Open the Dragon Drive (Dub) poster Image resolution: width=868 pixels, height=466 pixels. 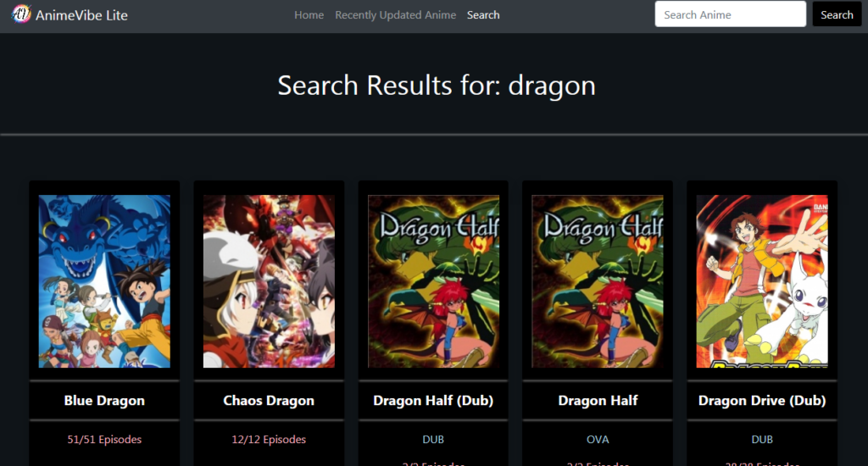point(762,281)
